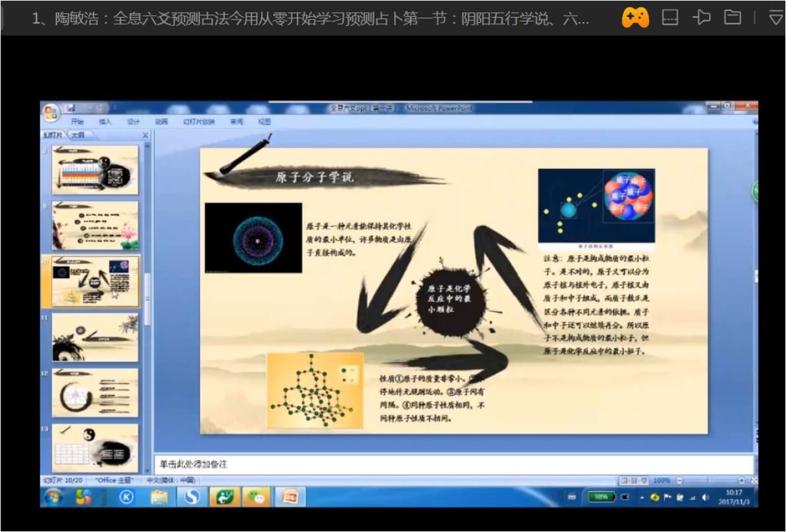This screenshot has height=532, width=786.
Task: Open WeChat from the taskbar
Action: (x=257, y=497)
